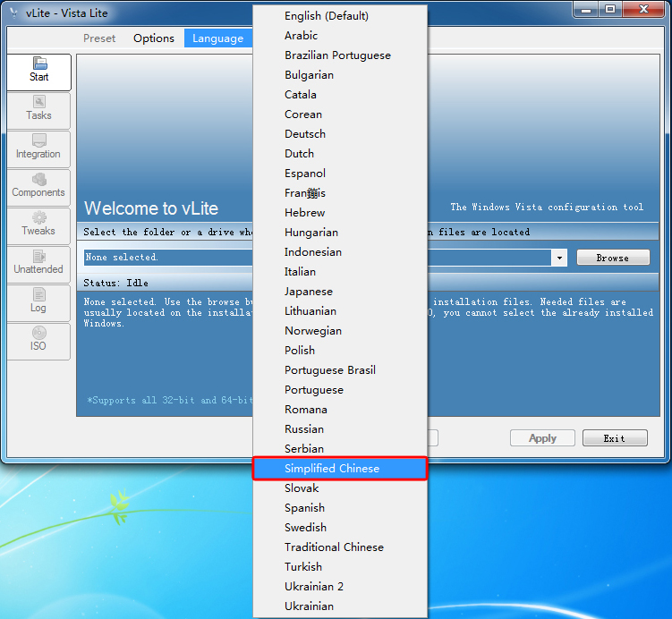The image size is (672, 619).
Task: Click the vLite title bar icon
Action: point(14,13)
